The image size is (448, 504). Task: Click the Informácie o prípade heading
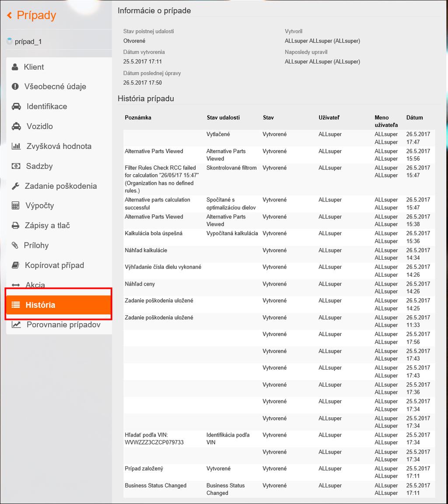(x=154, y=11)
